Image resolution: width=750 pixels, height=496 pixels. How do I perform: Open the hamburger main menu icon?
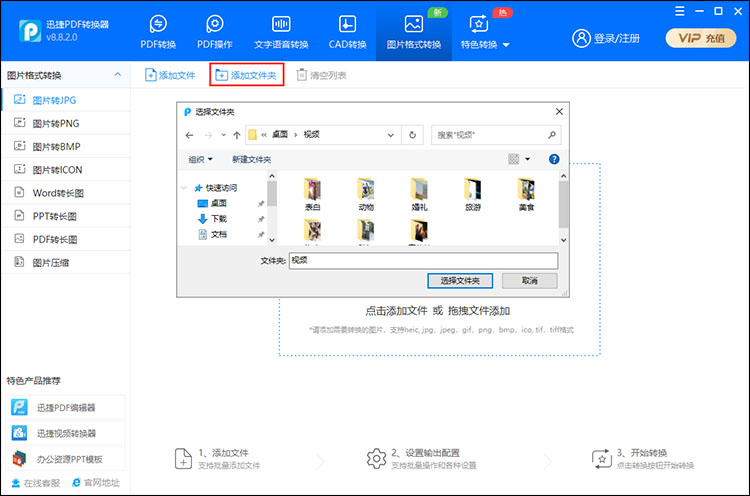pyautogui.click(x=680, y=11)
